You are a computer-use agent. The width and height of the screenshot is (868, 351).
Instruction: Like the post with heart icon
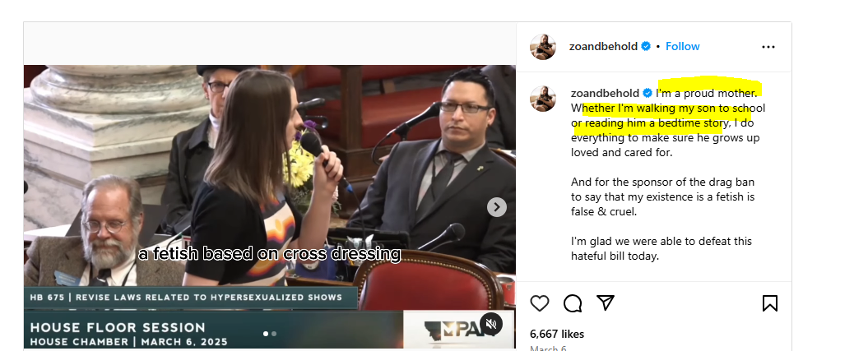pyautogui.click(x=540, y=303)
